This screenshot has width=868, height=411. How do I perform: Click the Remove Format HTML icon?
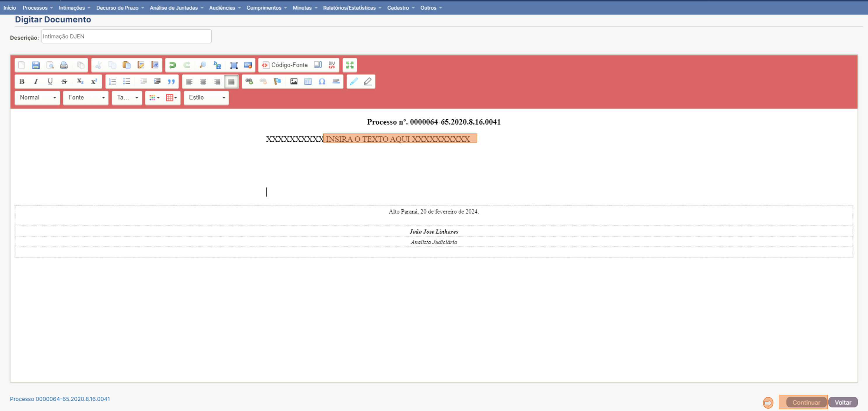point(248,65)
